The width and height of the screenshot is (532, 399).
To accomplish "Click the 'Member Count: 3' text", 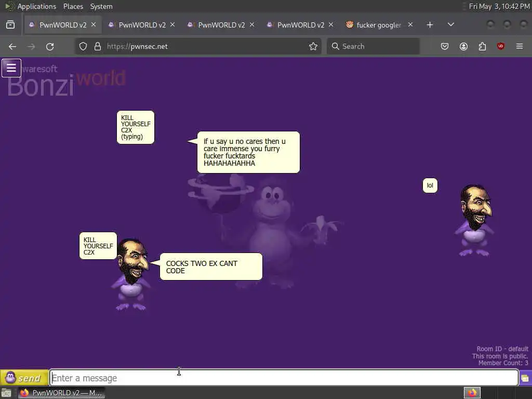I will tap(503, 363).
